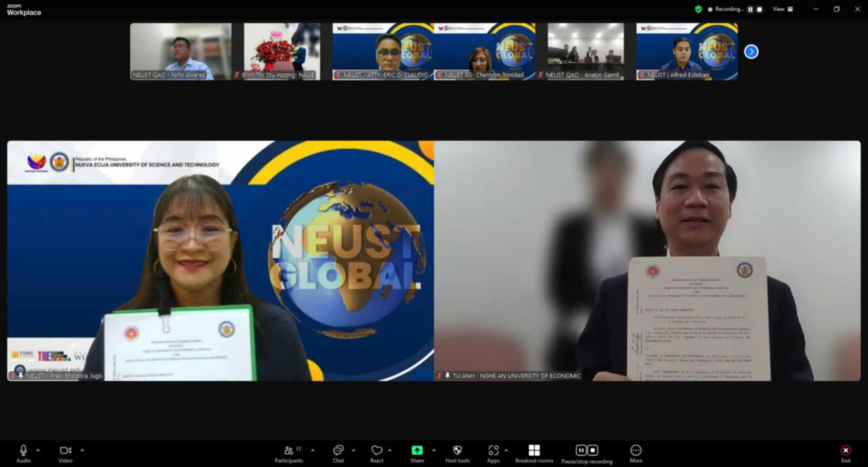Click the Recording... status text

click(729, 10)
